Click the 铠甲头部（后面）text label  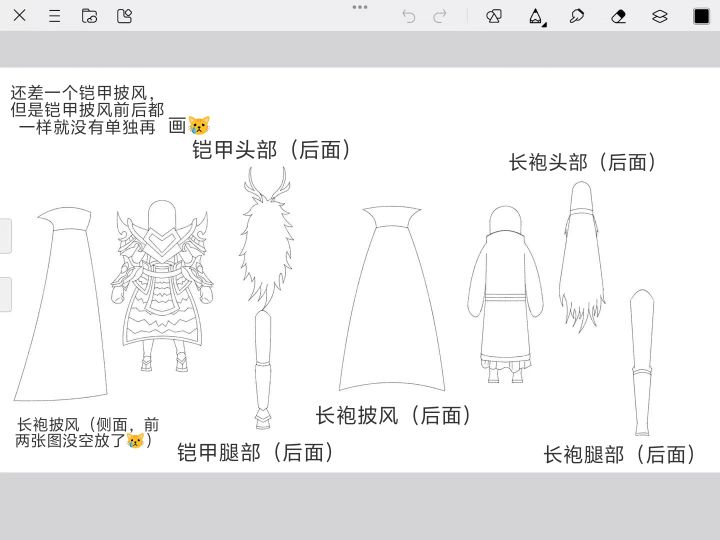point(272,150)
